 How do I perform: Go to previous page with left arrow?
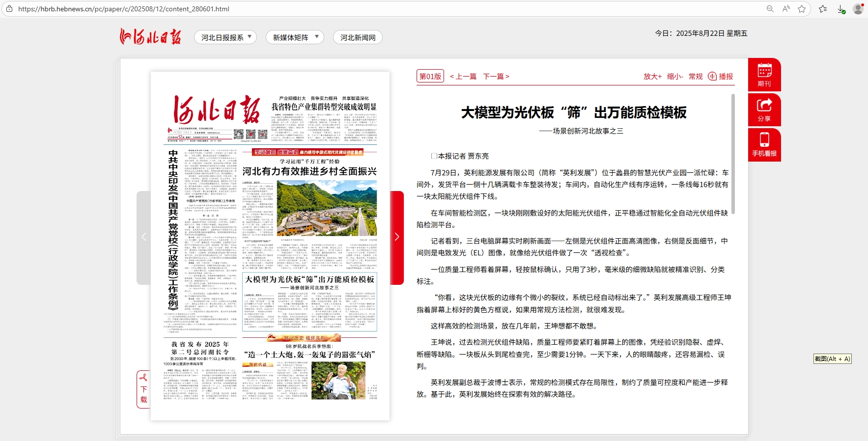pos(143,237)
